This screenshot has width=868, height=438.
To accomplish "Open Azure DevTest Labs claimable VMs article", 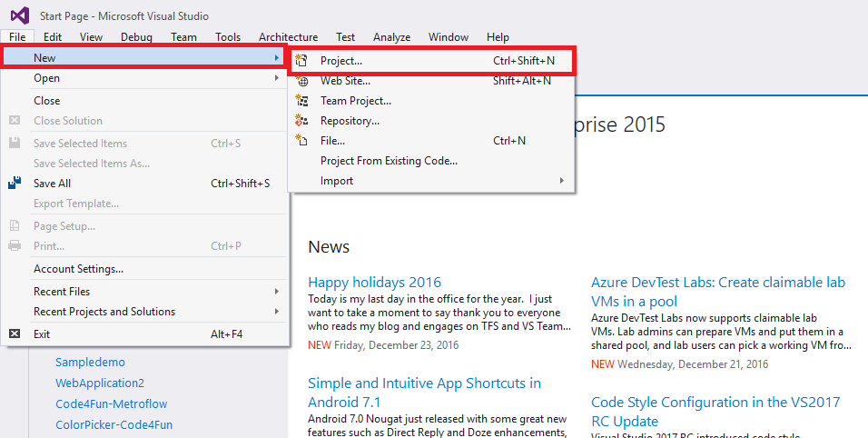I will coord(718,292).
